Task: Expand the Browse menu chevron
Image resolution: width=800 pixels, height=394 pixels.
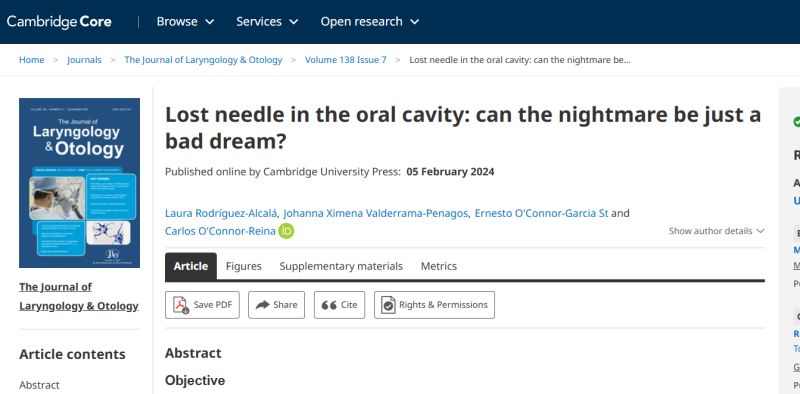Action: click(x=210, y=22)
